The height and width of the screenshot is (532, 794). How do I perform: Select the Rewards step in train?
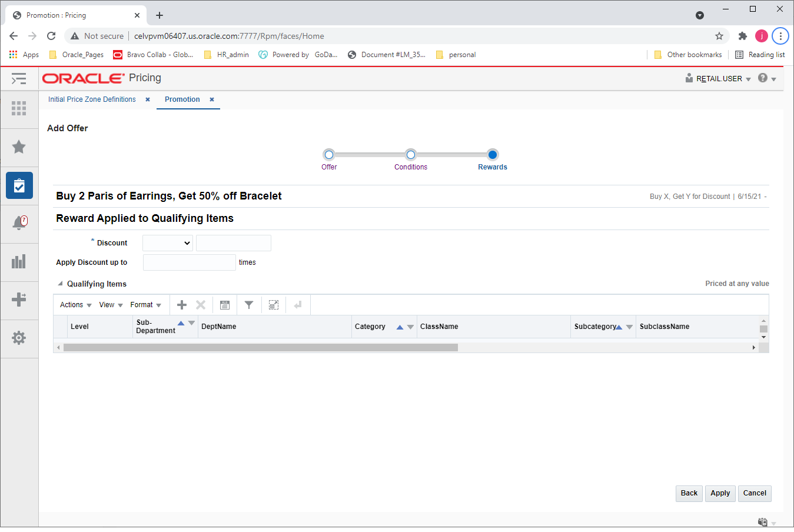(x=493, y=155)
